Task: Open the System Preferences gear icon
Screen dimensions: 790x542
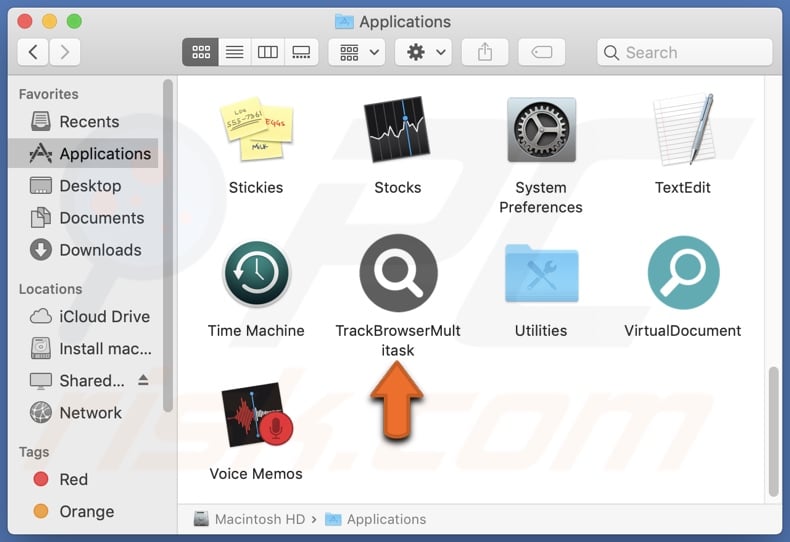Action: tap(541, 129)
